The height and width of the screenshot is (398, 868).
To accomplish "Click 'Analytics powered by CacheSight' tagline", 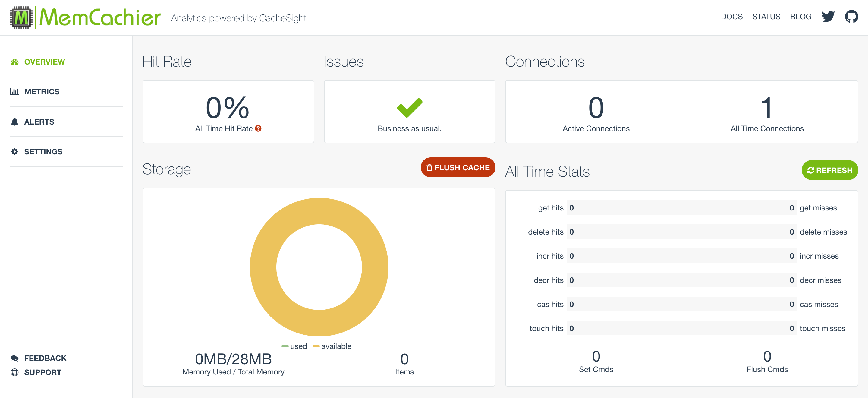I will tap(239, 18).
